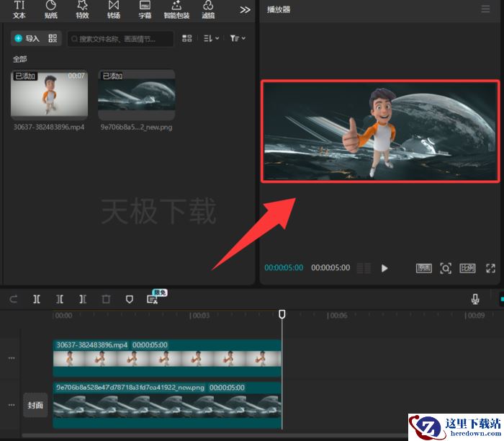Click the 00:03 ruler mark

pyautogui.click(x=199, y=316)
